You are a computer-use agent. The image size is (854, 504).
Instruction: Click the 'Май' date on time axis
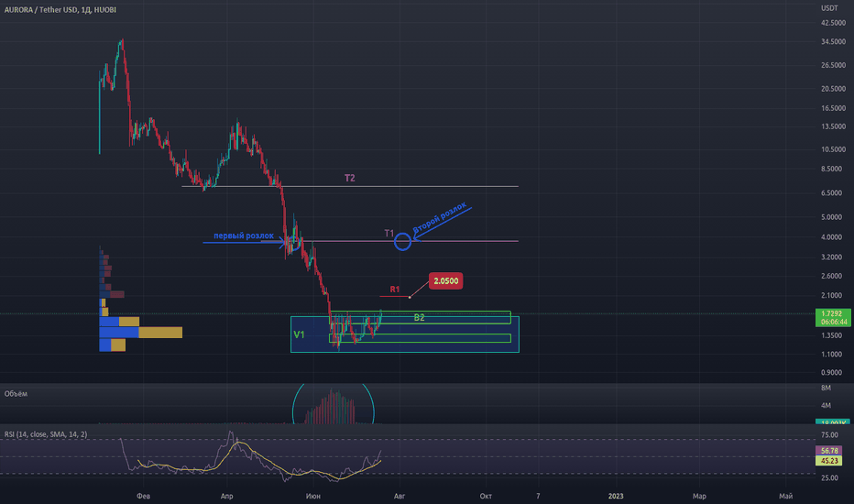pyautogui.click(x=785, y=496)
